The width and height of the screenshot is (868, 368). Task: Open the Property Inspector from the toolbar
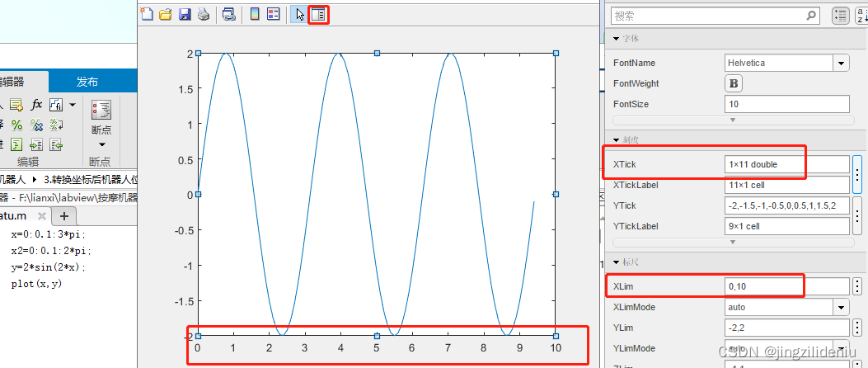click(317, 15)
